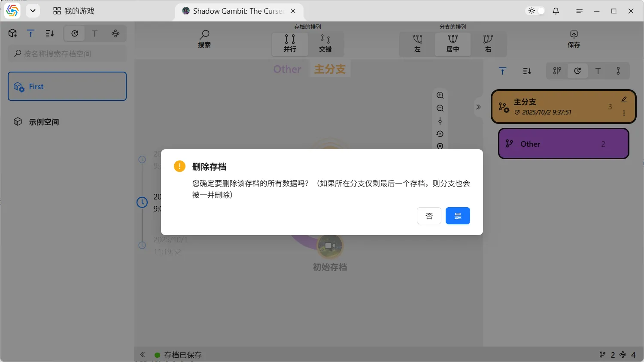
Task: Close the Shadow Gambit tab
Action: point(293,11)
